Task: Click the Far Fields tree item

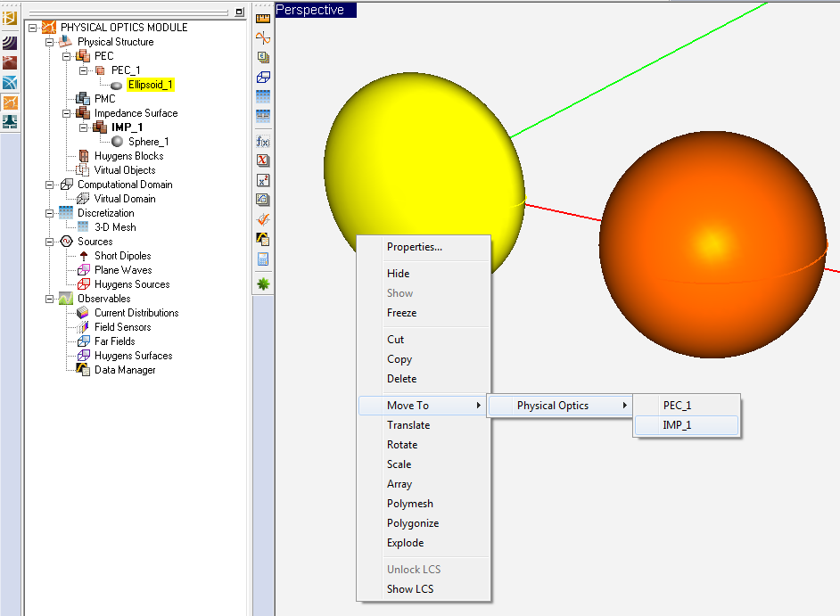Action: pos(114,341)
